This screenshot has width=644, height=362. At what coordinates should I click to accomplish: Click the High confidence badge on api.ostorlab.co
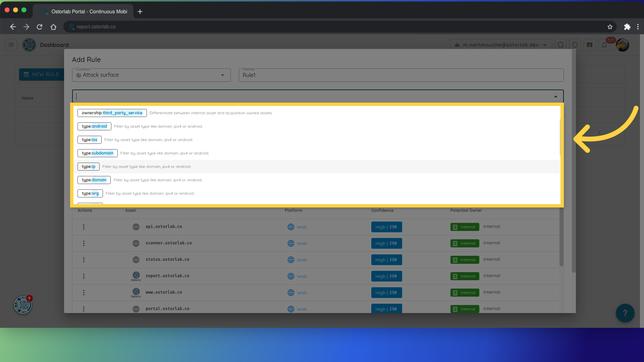point(386,227)
